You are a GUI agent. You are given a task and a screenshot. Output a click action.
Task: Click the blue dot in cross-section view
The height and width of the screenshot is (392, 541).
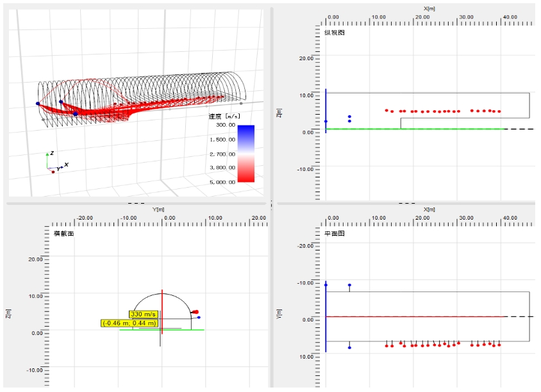[x=199, y=317]
